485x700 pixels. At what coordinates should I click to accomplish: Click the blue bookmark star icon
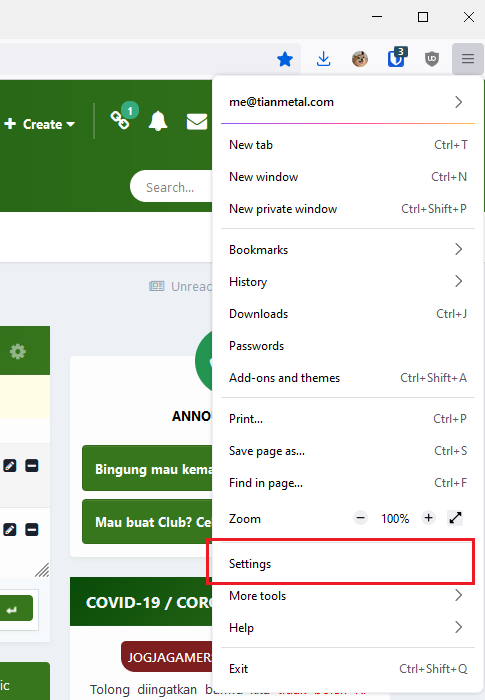coord(285,59)
